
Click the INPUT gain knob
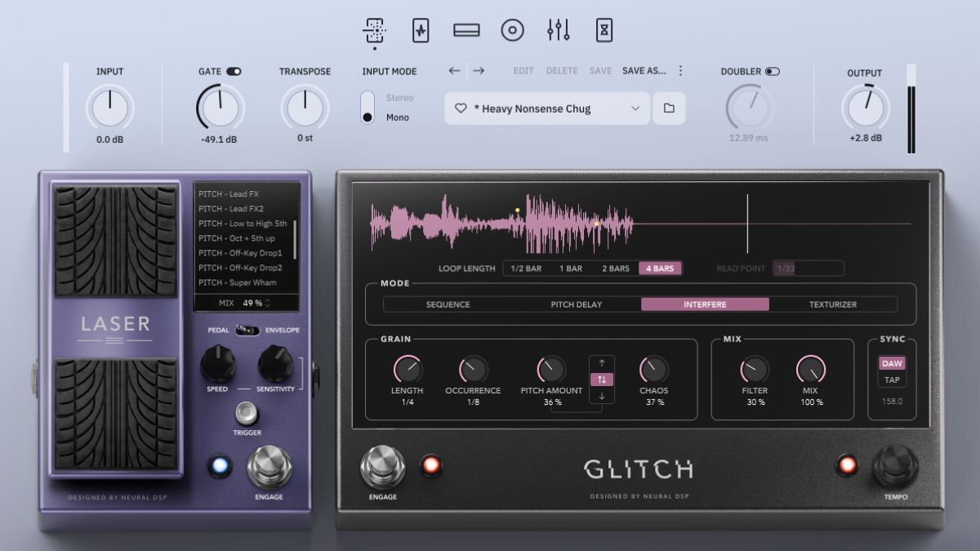click(110, 107)
